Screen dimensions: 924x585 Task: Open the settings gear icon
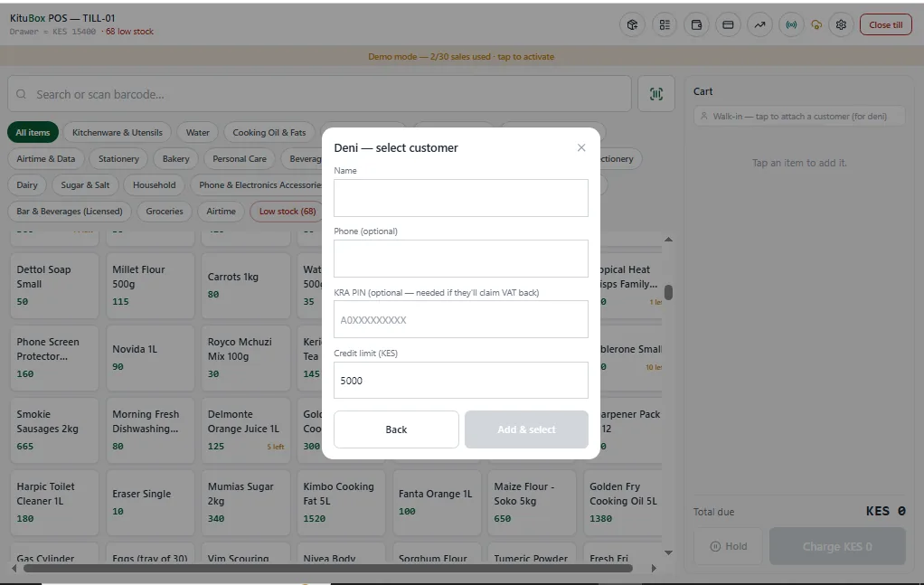(841, 24)
